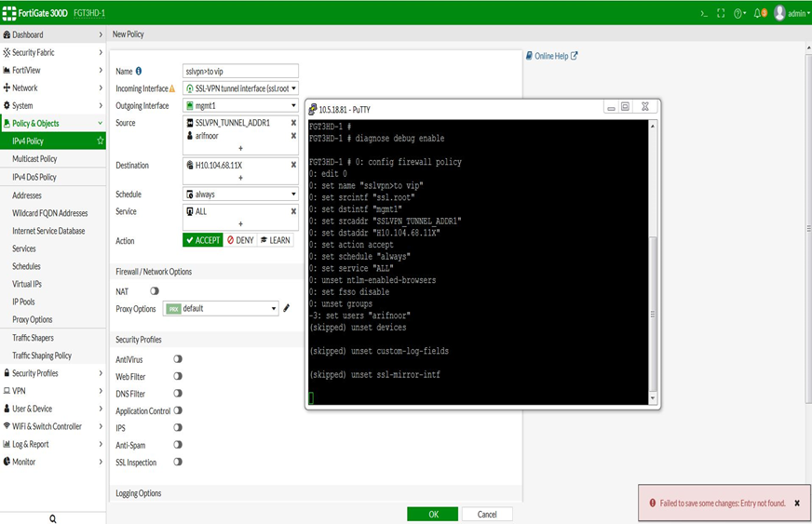Add another Source entry with plus
The height and width of the screenshot is (524, 812).
pos(240,149)
